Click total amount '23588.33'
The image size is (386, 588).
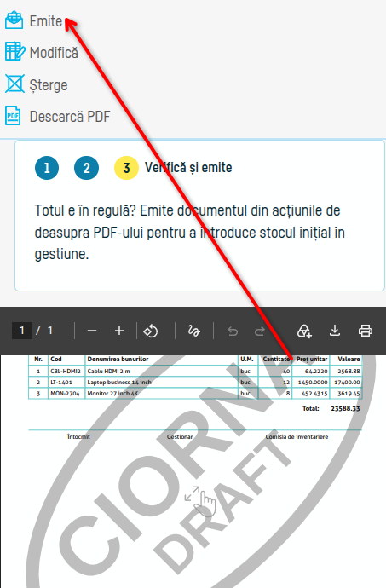[x=345, y=408]
